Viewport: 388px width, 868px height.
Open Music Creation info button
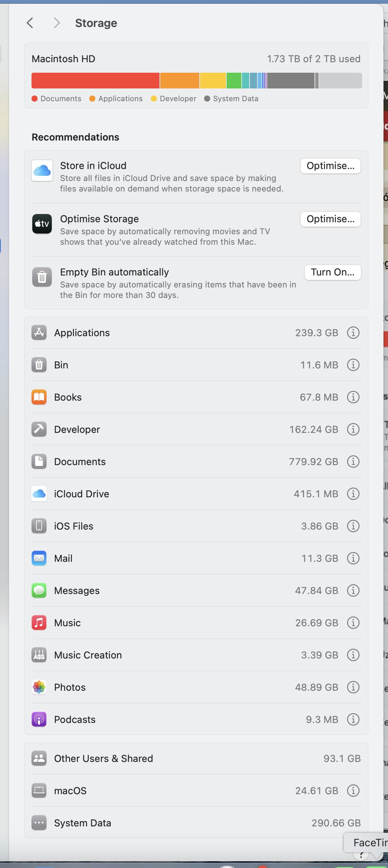click(353, 655)
